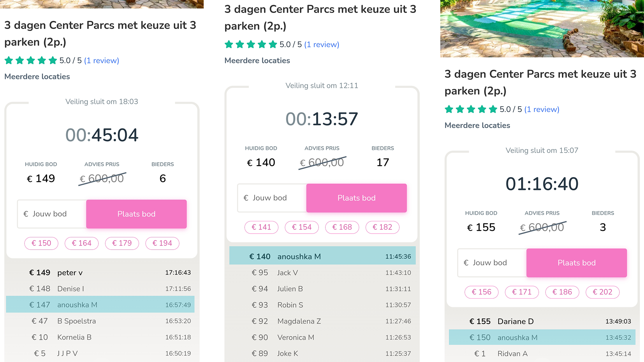The image size is (644, 362).
Task: Place bid in auction closing at 12:11
Action: tap(356, 198)
